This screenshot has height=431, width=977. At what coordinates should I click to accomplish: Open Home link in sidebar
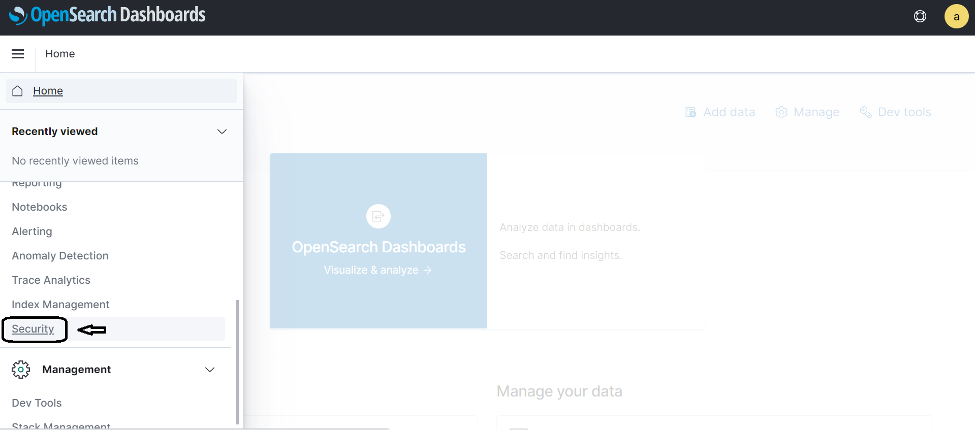[48, 91]
